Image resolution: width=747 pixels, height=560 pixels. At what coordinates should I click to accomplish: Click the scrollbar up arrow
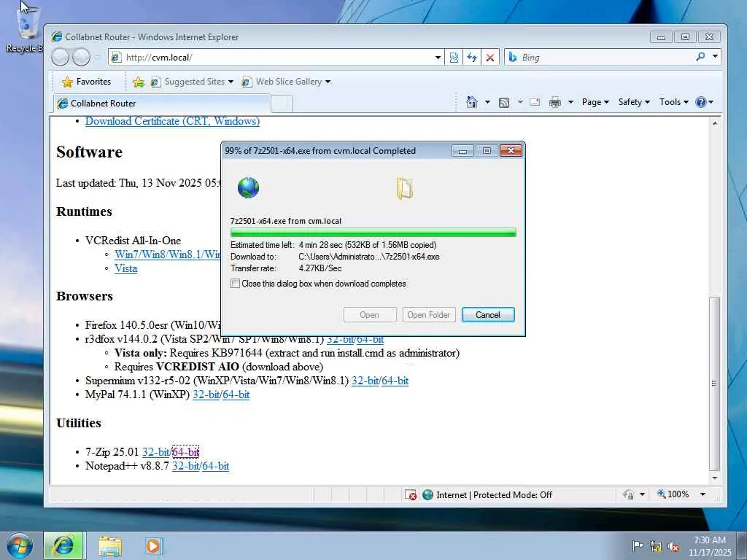[x=714, y=123]
